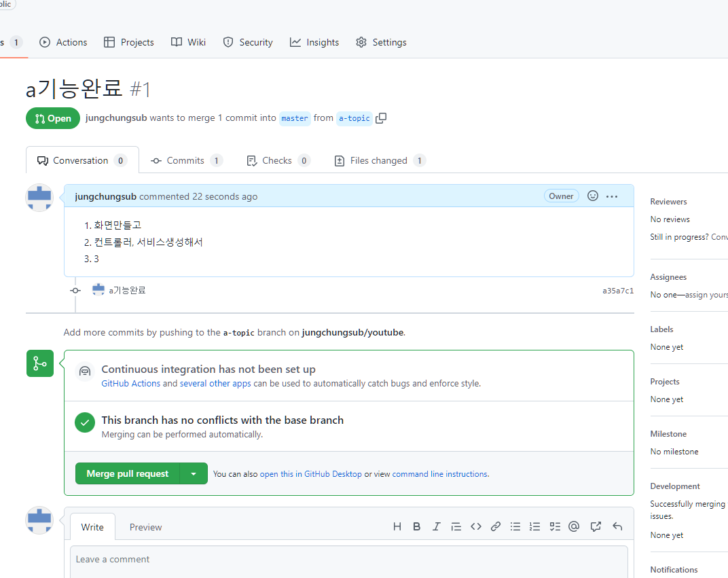728x578 pixels.
Task: Click the Merge pull request button
Action: [127, 473]
